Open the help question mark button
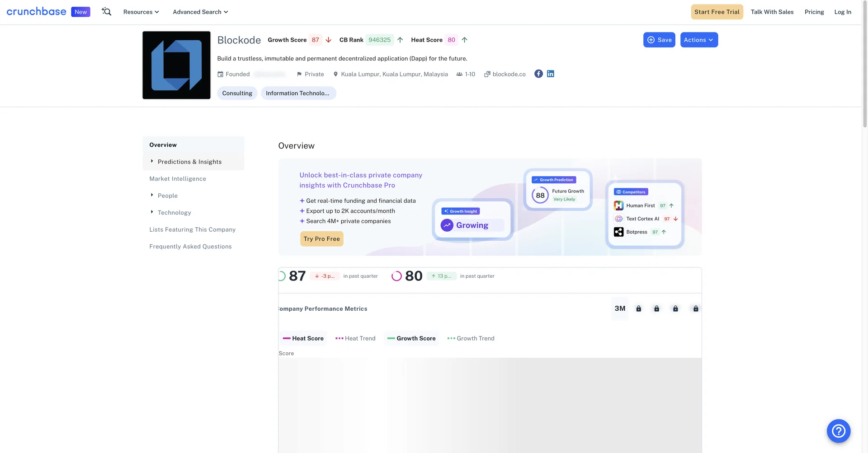Viewport: 868px width, 453px height. pyautogui.click(x=839, y=431)
